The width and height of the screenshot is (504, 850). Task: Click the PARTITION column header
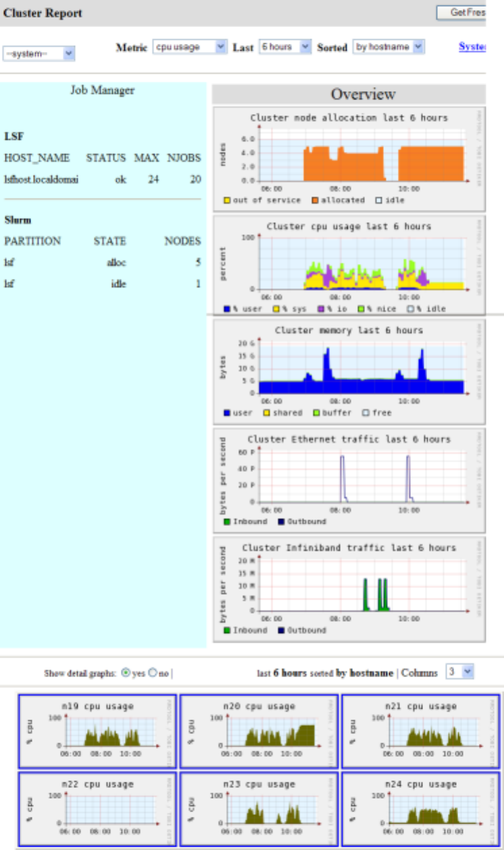tap(32, 241)
